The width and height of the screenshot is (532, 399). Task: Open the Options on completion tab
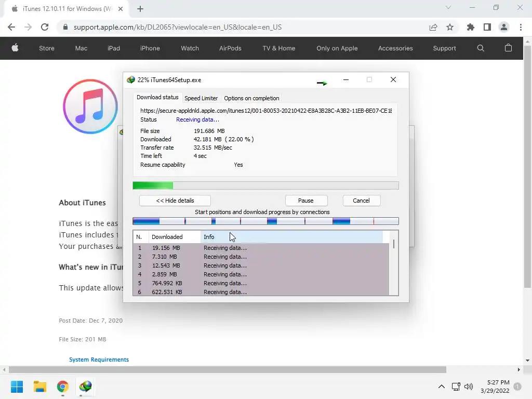pyautogui.click(x=251, y=98)
